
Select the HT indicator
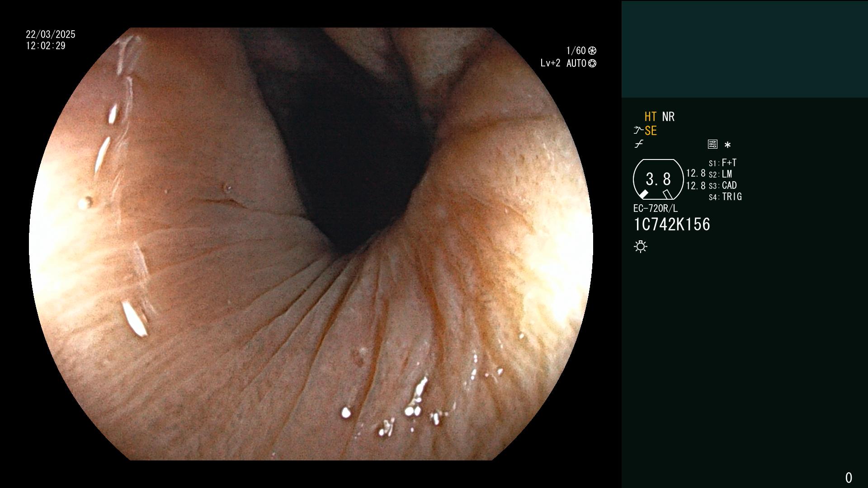click(651, 117)
